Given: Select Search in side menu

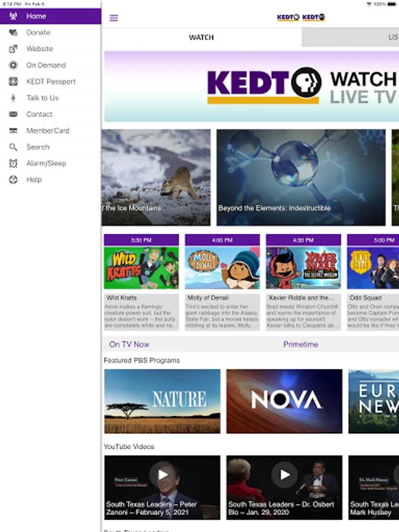Looking at the screenshot, I should pos(51,147).
